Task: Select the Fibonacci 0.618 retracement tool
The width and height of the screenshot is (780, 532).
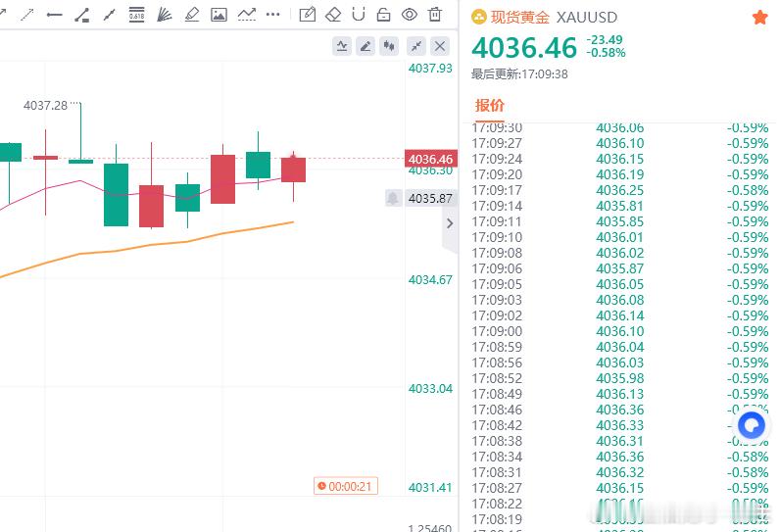Action: (136, 15)
